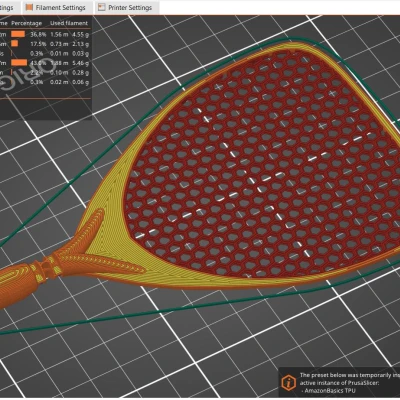The image size is (400, 400).
Task: Click the 0.02 m used filament value
Action: pos(59,82)
